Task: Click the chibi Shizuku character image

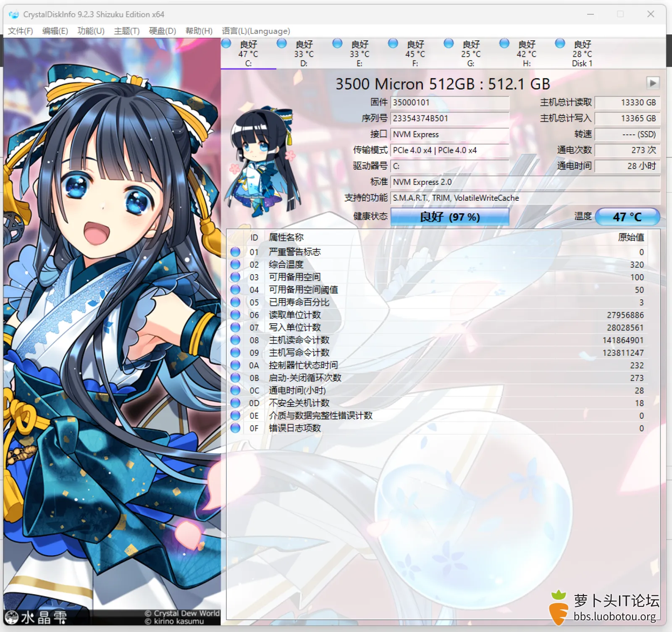Action: click(262, 162)
